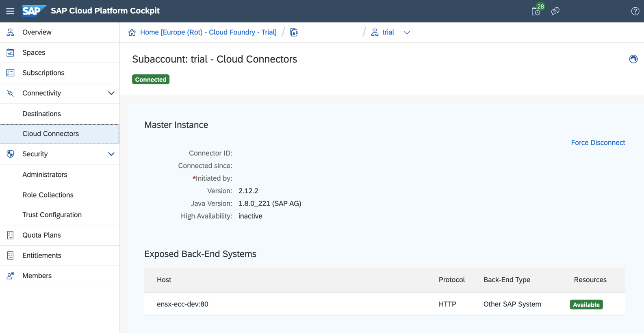Click the Host column header

point(164,280)
